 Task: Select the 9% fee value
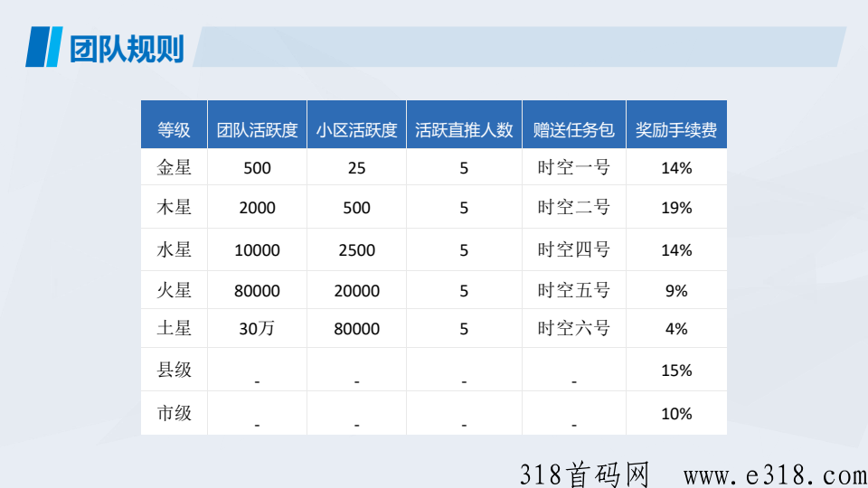point(676,291)
